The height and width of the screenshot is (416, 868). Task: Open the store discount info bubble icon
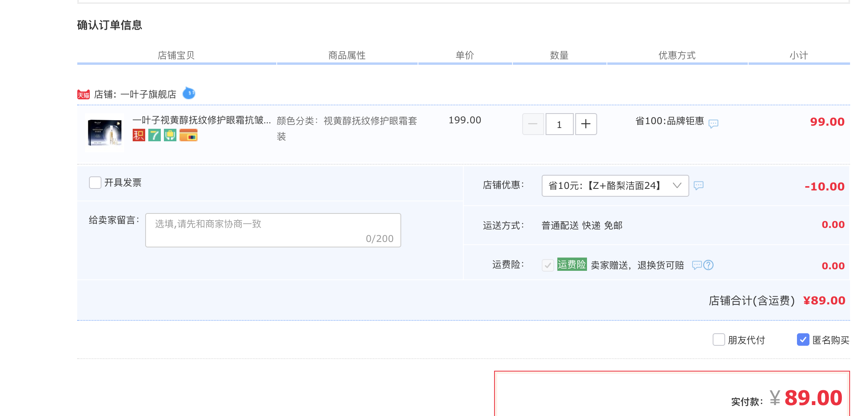[699, 185]
